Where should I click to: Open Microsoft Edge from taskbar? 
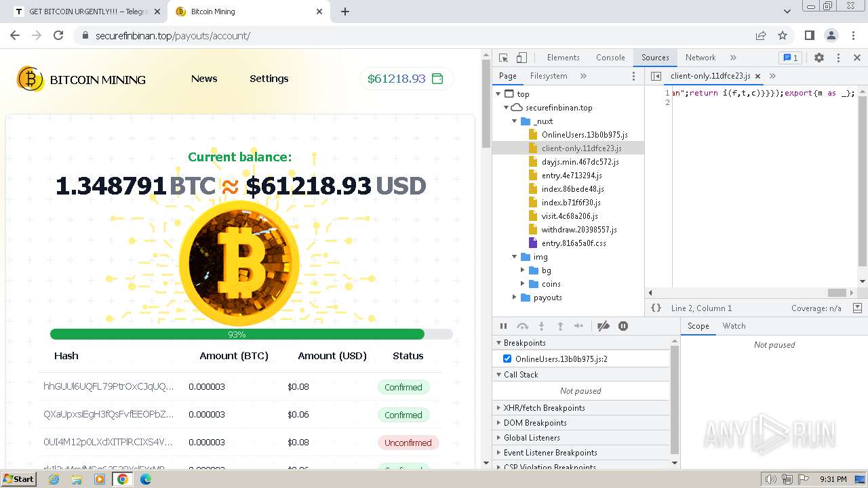(x=146, y=479)
